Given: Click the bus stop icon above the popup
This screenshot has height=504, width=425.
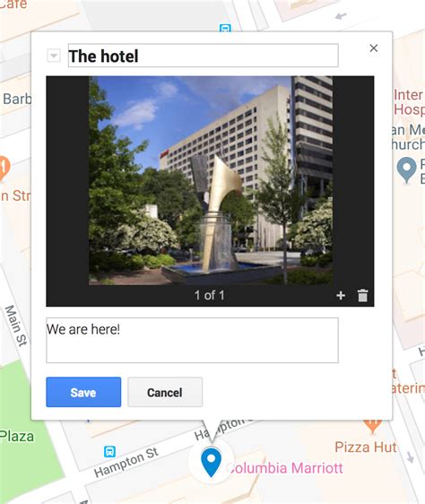Looking at the screenshot, I should tap(225, 28).
